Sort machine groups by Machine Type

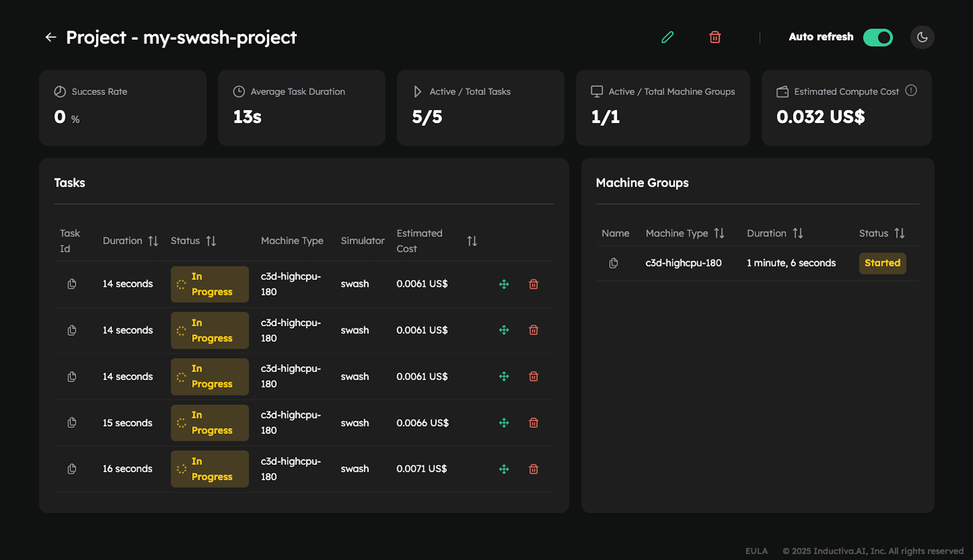(x=720, y=233)
